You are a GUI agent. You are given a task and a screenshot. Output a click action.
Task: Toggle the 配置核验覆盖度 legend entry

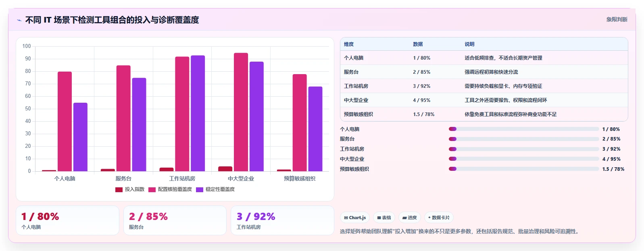170,189
